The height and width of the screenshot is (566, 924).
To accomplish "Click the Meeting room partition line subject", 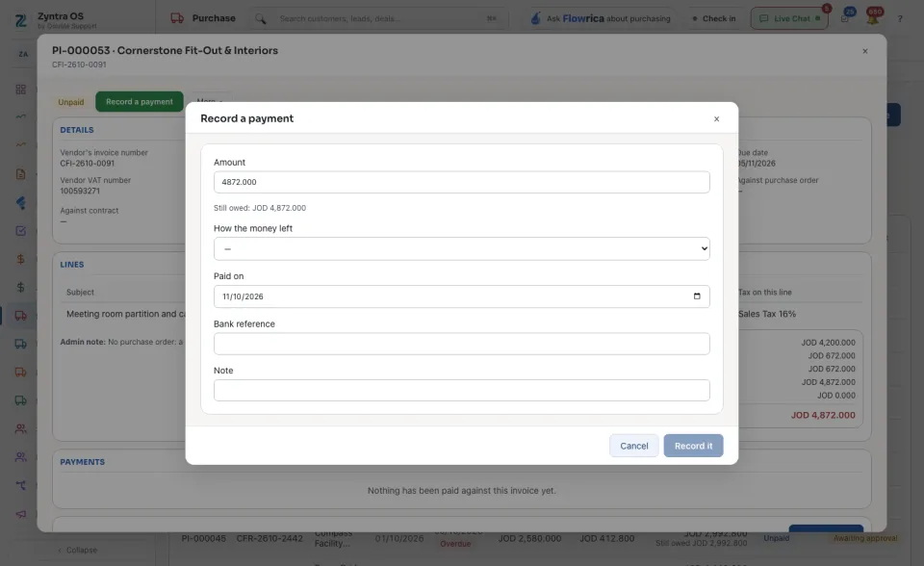I will pyautogui.click(x=125, y=314).
